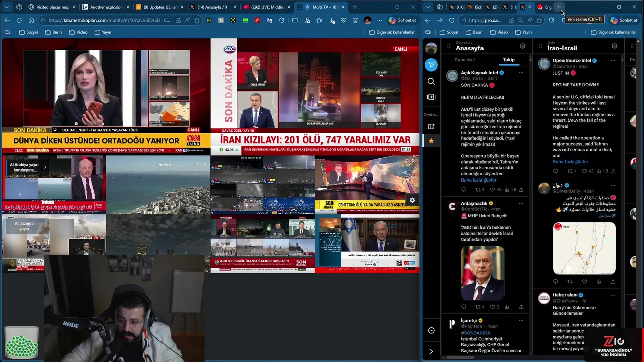Click settings gear on the CENTCOM video tile
The height and width of the screenshot is (362, 644).
(412, 201)
